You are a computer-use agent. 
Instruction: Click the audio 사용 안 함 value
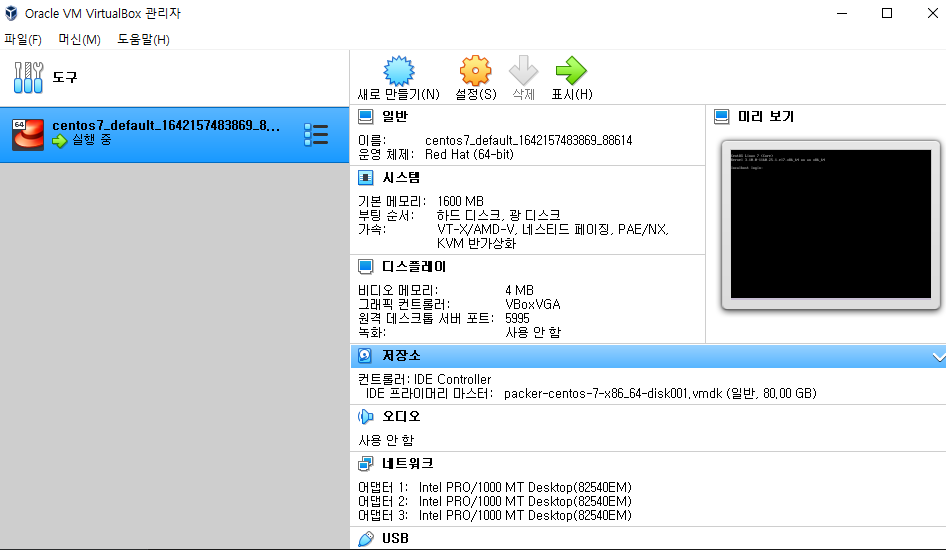(386, 440)
